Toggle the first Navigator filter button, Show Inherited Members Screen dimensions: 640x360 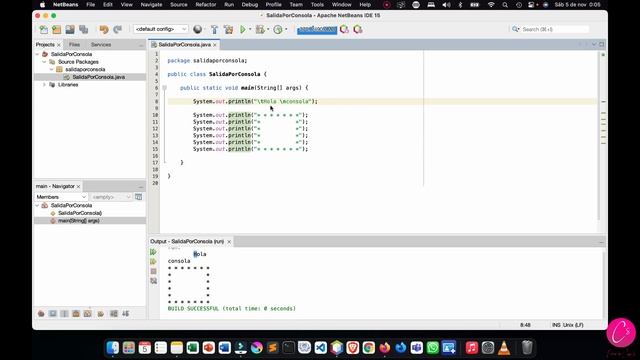pyautogui.click(x=41, y=313)
